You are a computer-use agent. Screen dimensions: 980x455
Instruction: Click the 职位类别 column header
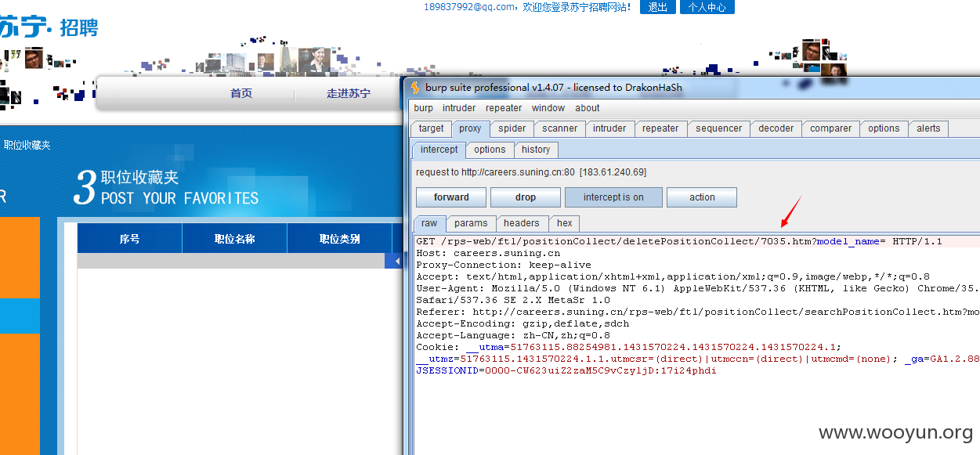[x=340, y=239]
